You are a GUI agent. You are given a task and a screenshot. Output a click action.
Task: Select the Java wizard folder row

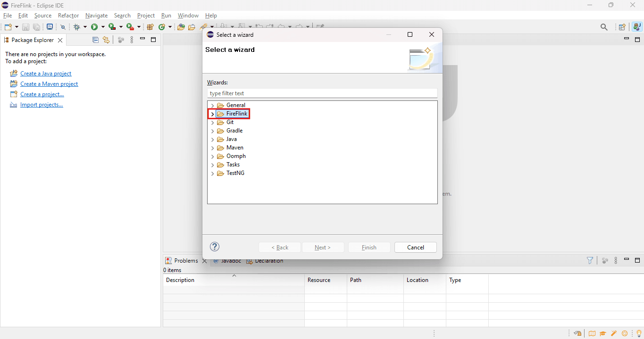coord(227,139)
